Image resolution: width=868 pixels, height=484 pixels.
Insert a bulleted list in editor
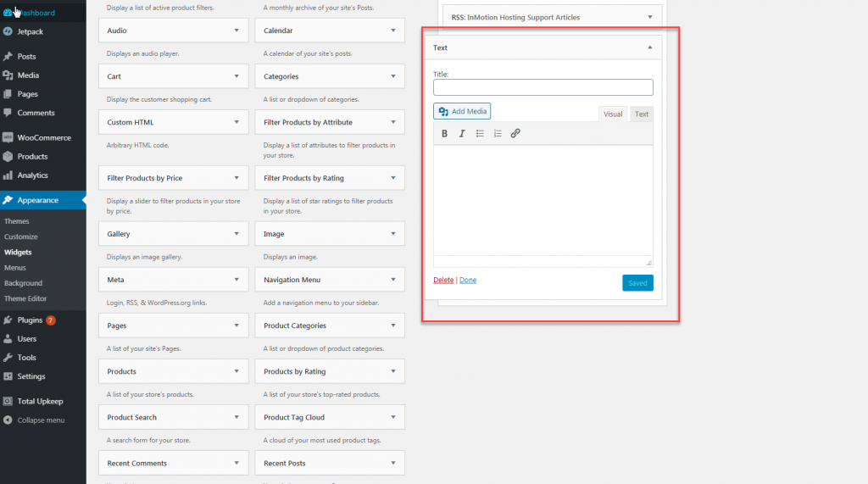(480, 133)
